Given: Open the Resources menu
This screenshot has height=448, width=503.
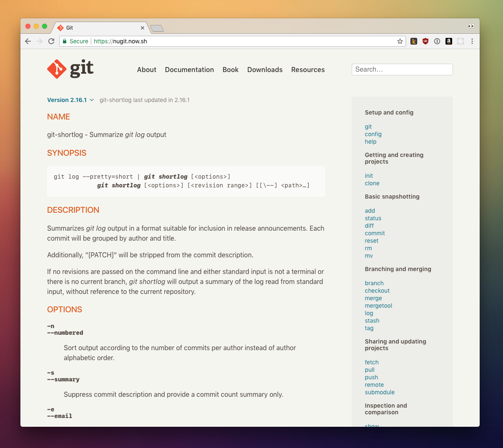Looking at the screenshot, I should click(x=308, y=70).
